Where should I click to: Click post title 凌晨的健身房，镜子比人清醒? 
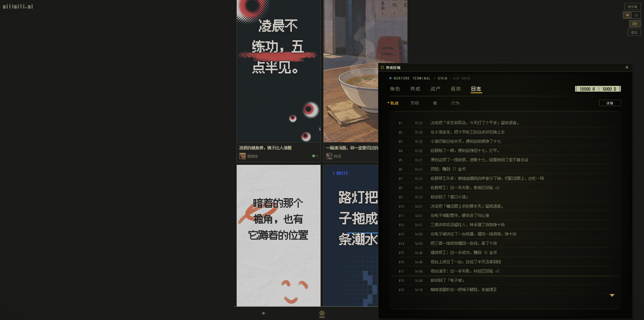265,148
